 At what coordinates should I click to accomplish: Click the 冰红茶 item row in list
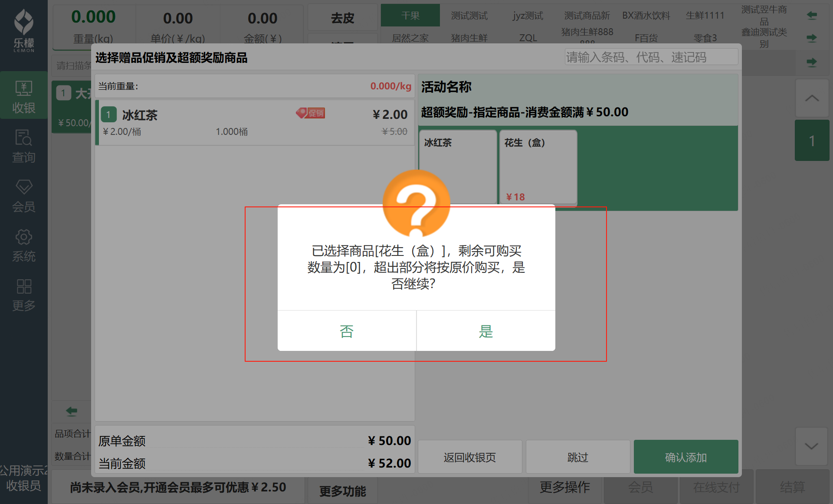coord(255,123)
